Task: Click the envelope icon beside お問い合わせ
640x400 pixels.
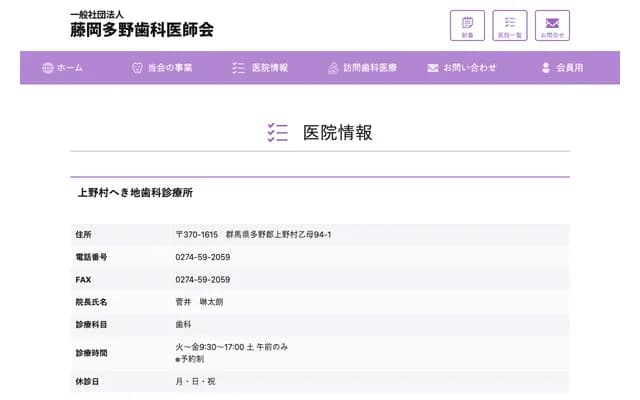Action: point(433,68)
